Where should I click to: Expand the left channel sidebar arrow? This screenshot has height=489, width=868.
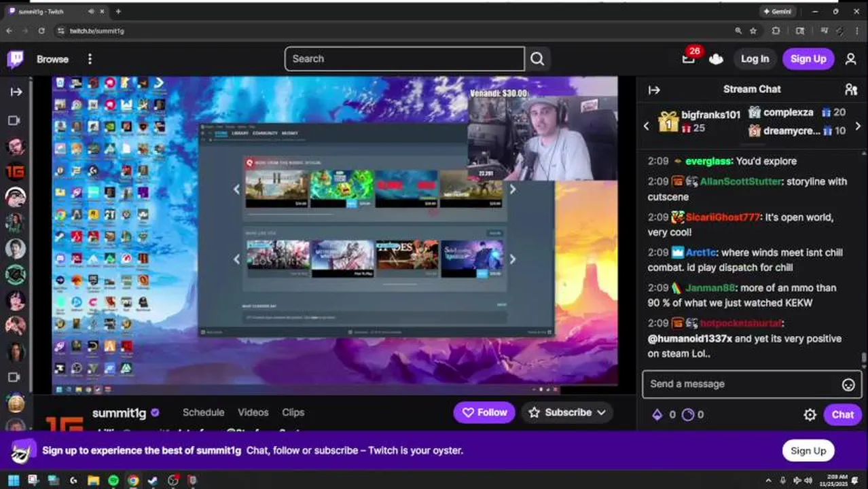(16, 92)
